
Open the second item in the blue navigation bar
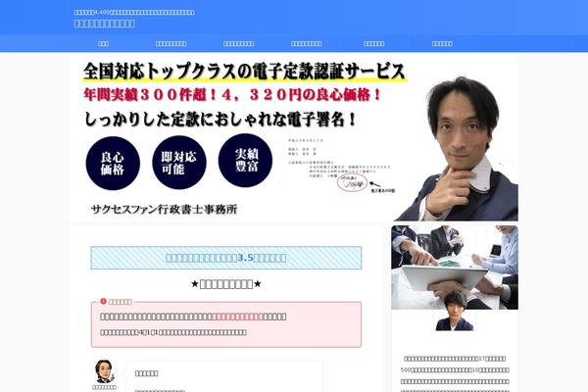pyautogui.click(x=171, y=43)
